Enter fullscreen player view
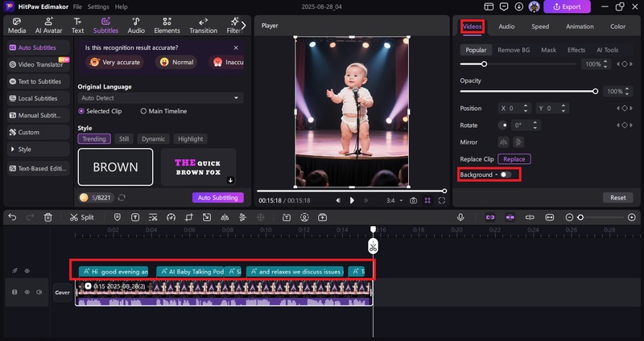Image resolution: width=644 pixels, height=341 pixels. click(442, 201)
